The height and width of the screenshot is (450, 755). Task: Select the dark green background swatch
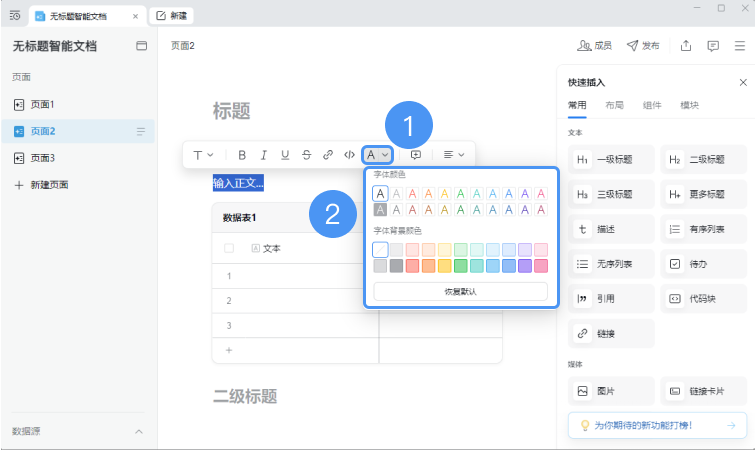coord(461,266)
